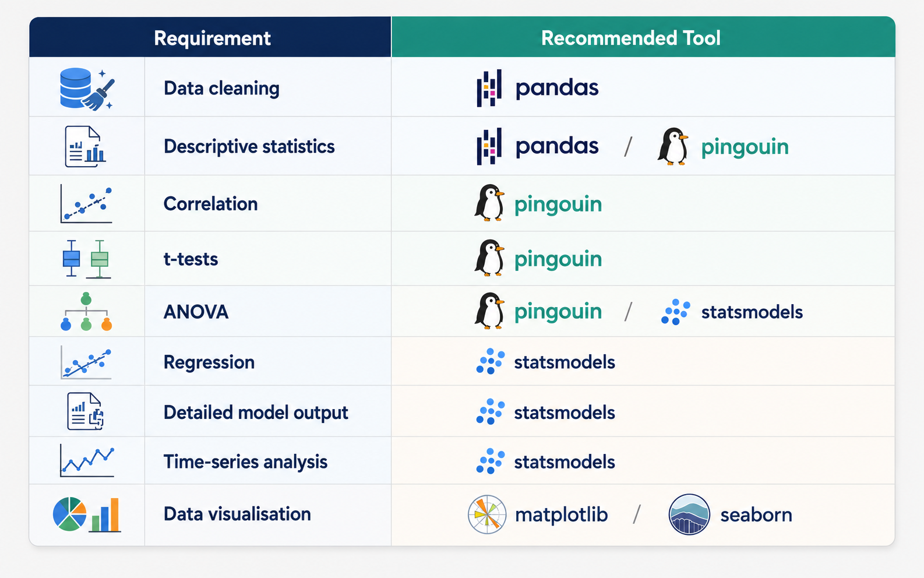Image resolution: width=924 pixels, height=578 pixels.
Task: Click 'pandas' word in Descriptive statistics row
Action: (557, 146)
